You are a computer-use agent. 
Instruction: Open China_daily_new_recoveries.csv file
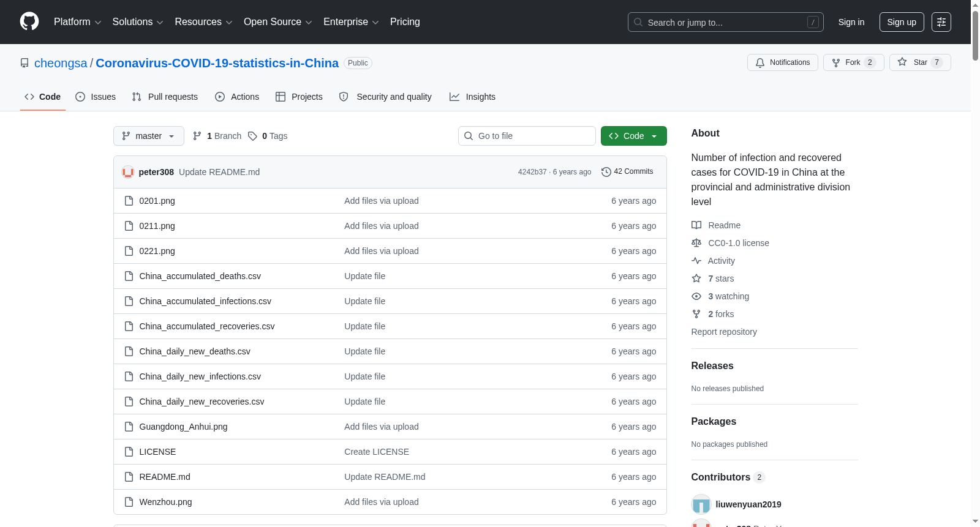tap(202, 402)
